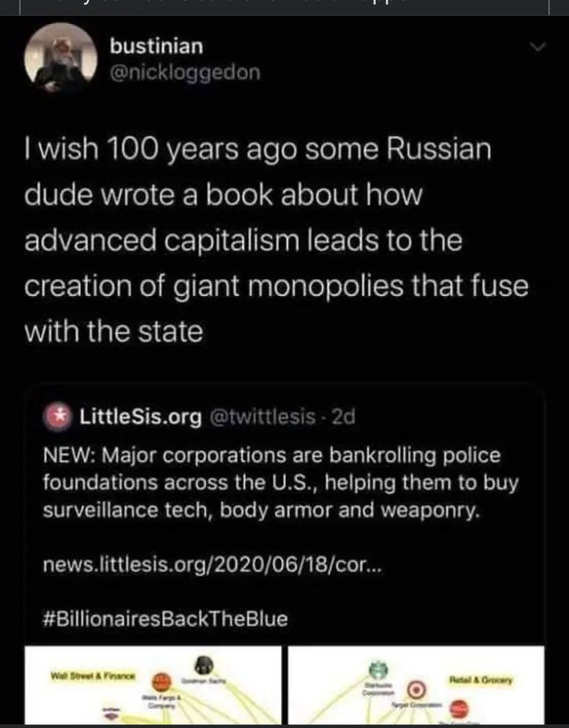569x728 pixels.
Task: Open the tweet options chevron
Action: tap(539, 47)
